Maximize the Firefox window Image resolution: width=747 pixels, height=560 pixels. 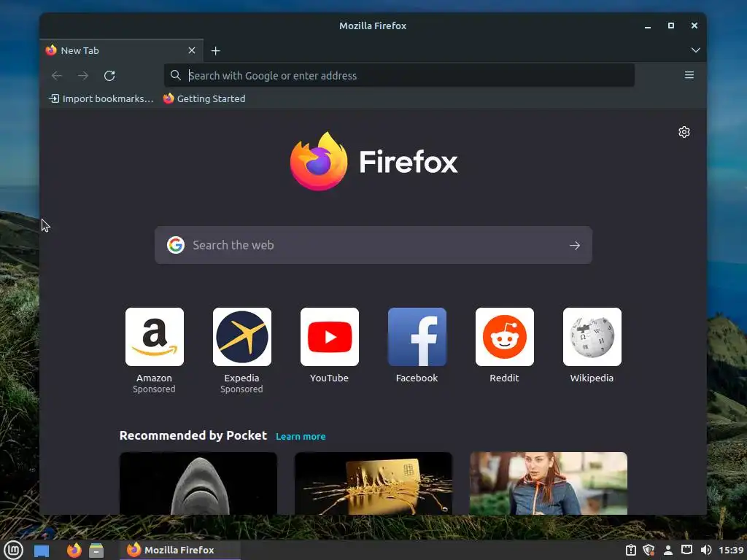(x=671, y=26)
